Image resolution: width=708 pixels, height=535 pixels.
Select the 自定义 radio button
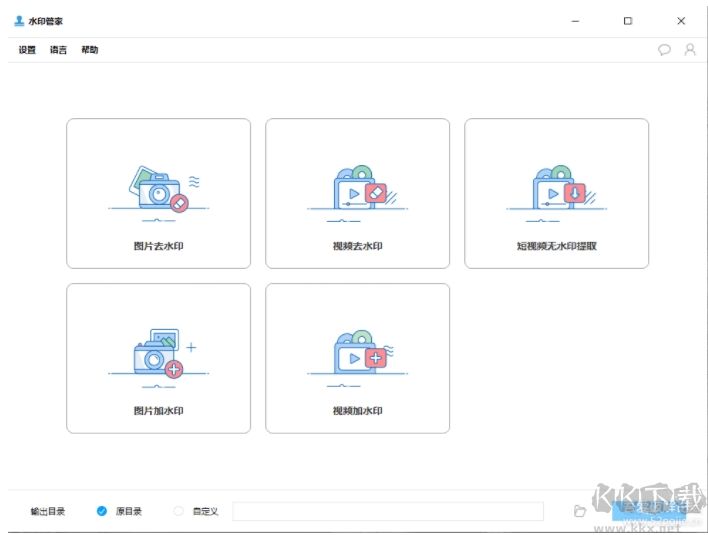179,511
